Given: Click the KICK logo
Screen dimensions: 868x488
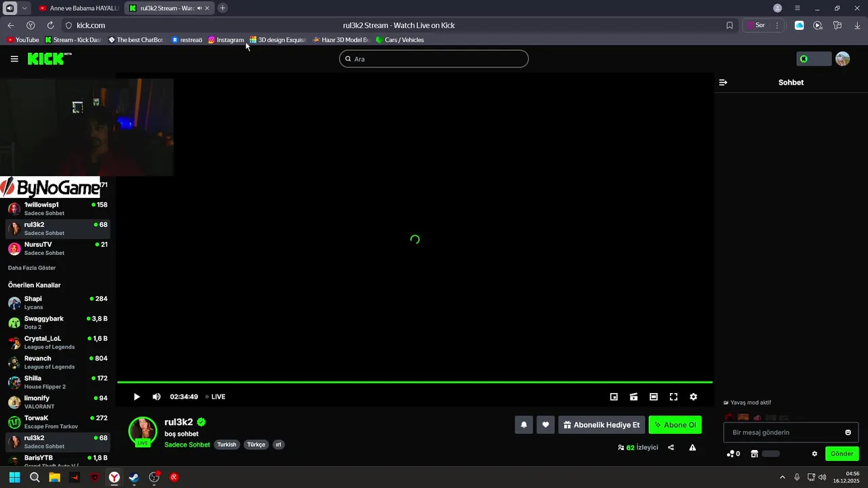Looking at the screenshot, I should 49,59.
